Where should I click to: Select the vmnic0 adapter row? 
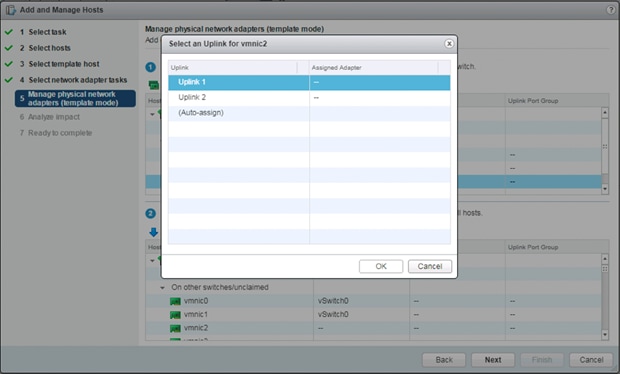coord(373,301)
